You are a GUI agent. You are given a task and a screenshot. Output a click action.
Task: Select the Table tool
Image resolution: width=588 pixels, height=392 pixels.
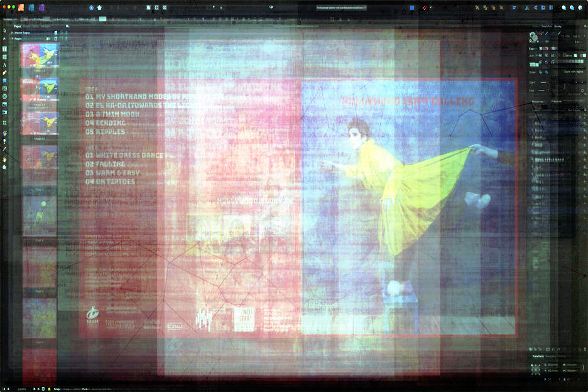tap(4, 57)
